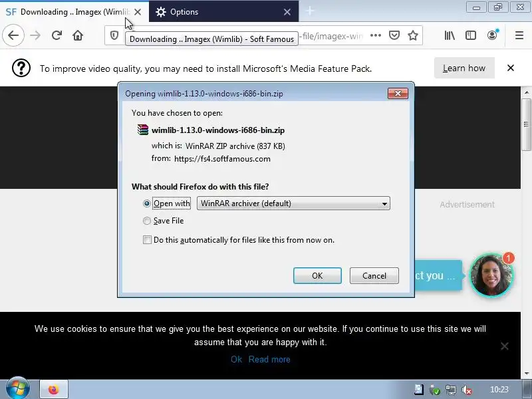Dismiss the cookie banner with X
The image size is (532, 399).
505,346
